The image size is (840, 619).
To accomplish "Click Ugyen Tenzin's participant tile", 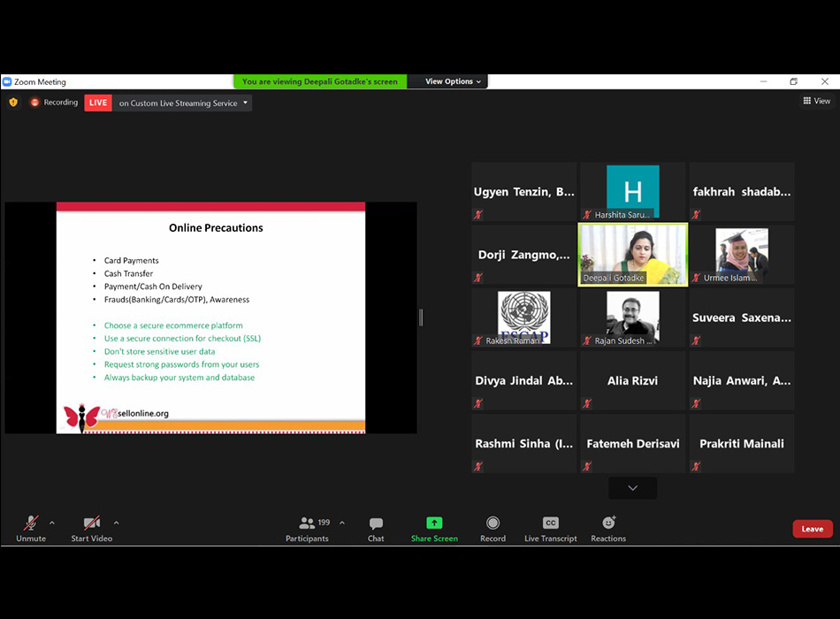I will pyautogui.click(x=524, y=192).
